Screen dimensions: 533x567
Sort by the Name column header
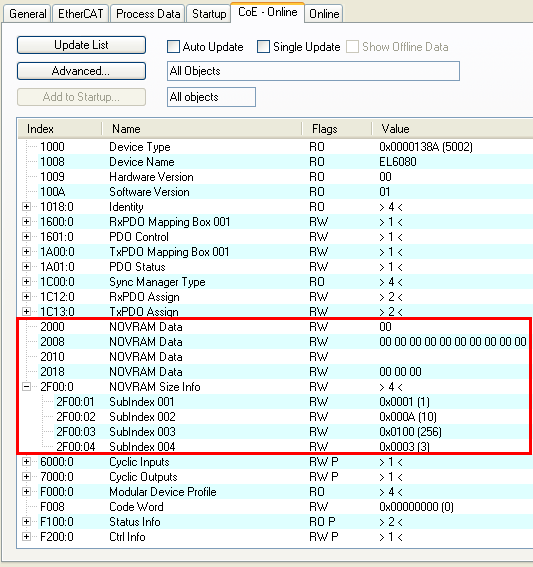point(202,129)
